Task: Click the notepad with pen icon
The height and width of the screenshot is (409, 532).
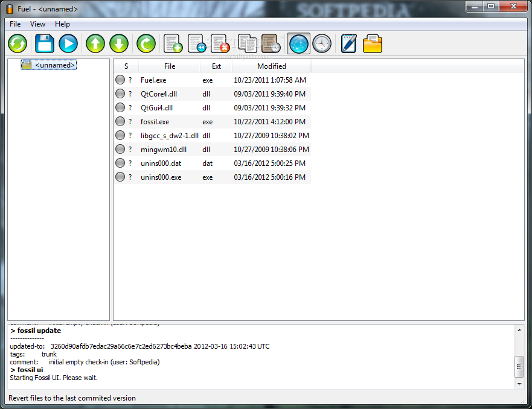Action: pos(349,43)
